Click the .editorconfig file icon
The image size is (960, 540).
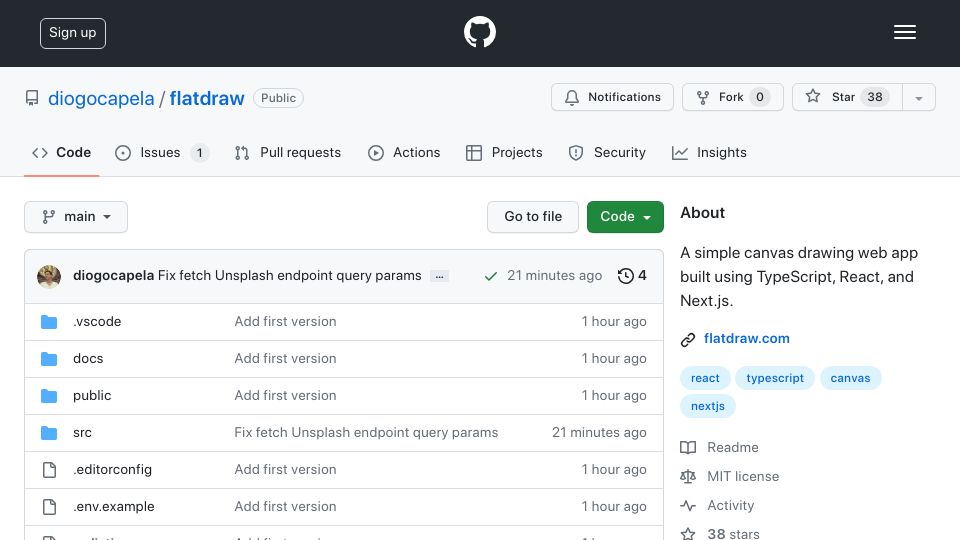tap(49, 470)
